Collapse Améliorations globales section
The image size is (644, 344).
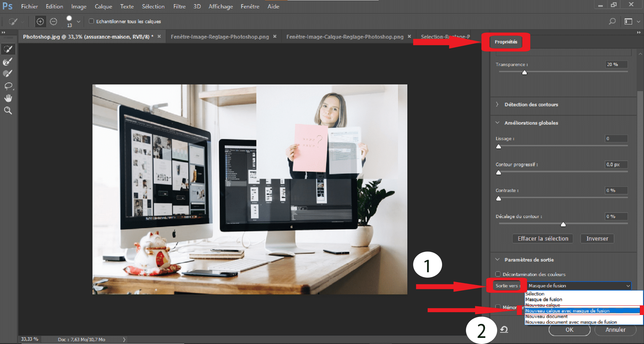pyautogui.click(x=497, y=123)
